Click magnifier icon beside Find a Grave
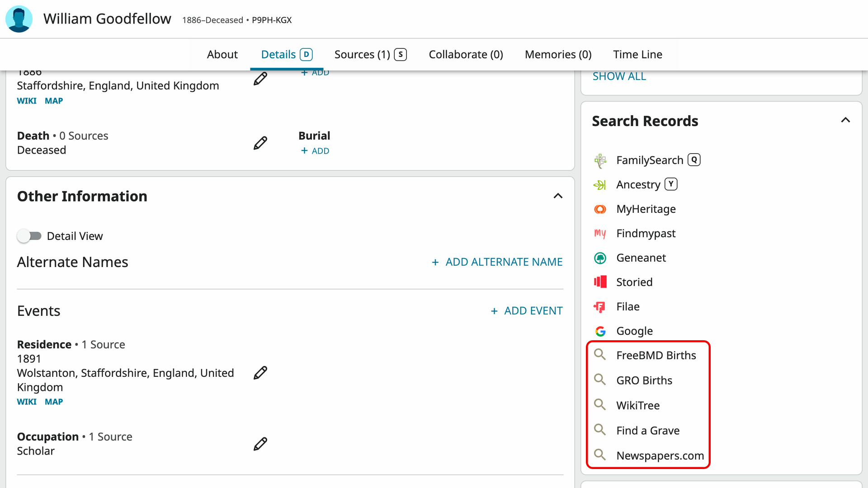 click(x=600, y=430)
